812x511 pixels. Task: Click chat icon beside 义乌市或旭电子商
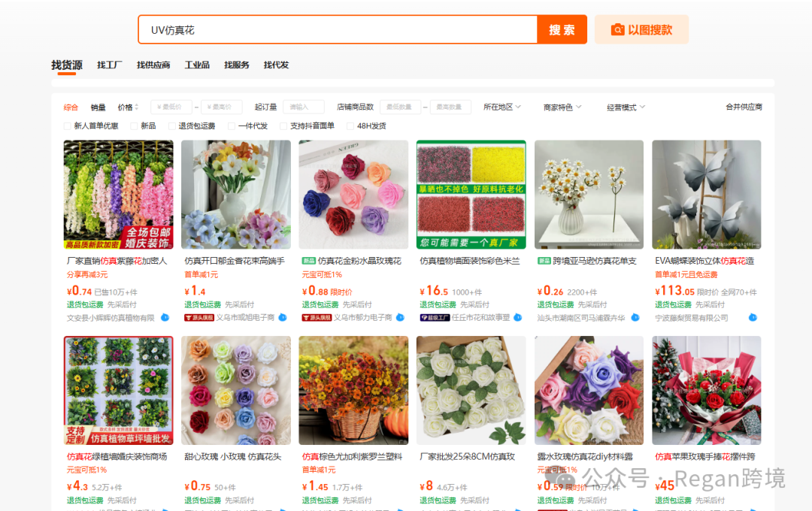point(283,317)
